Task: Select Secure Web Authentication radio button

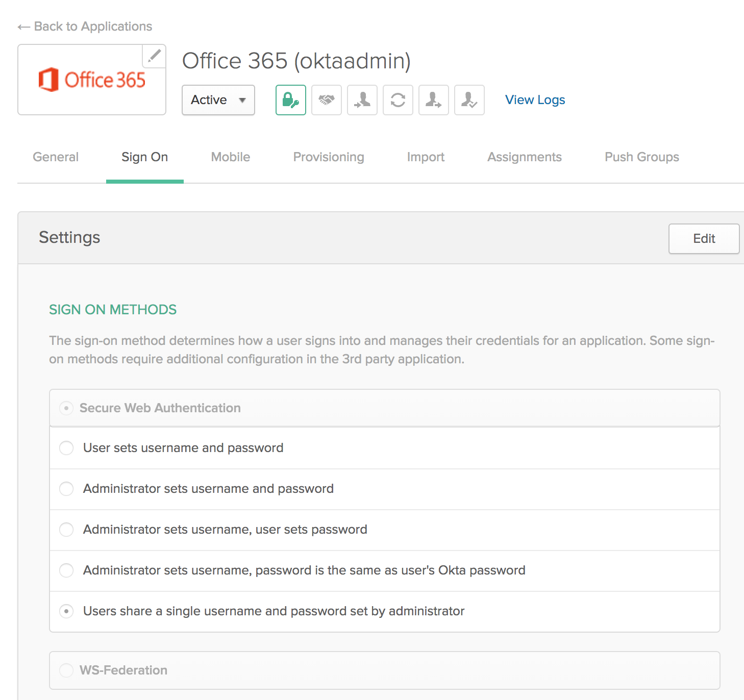Action: 66,408
